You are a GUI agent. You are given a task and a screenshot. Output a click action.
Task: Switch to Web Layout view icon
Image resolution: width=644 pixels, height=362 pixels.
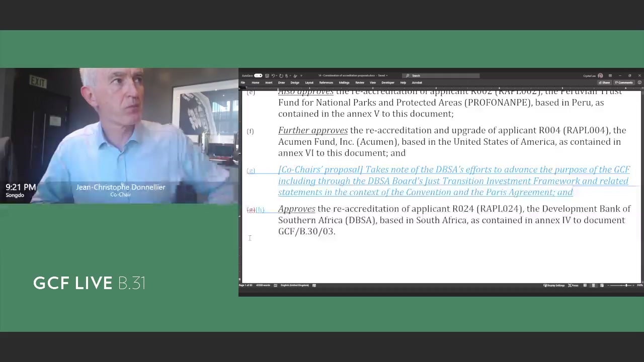click(x=602, y=285)
